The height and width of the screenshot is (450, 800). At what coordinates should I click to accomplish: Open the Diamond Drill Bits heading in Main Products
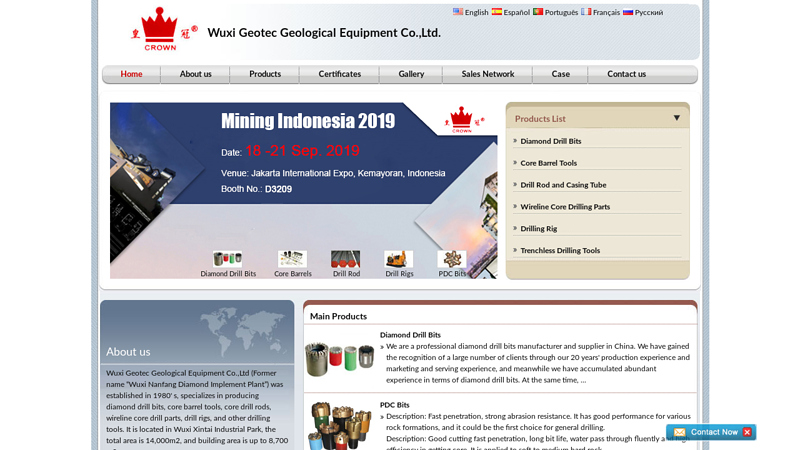(x=410, y=335)
